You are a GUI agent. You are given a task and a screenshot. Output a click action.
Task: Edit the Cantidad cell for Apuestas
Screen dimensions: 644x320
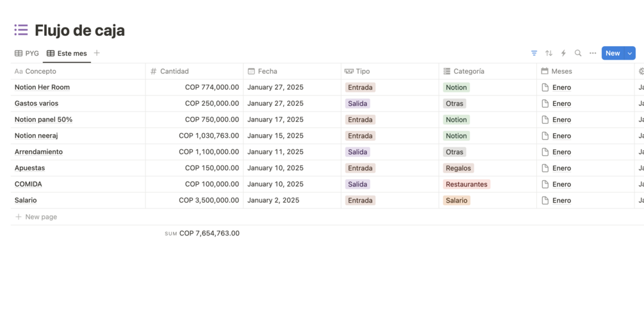click(x=211, y=168)
